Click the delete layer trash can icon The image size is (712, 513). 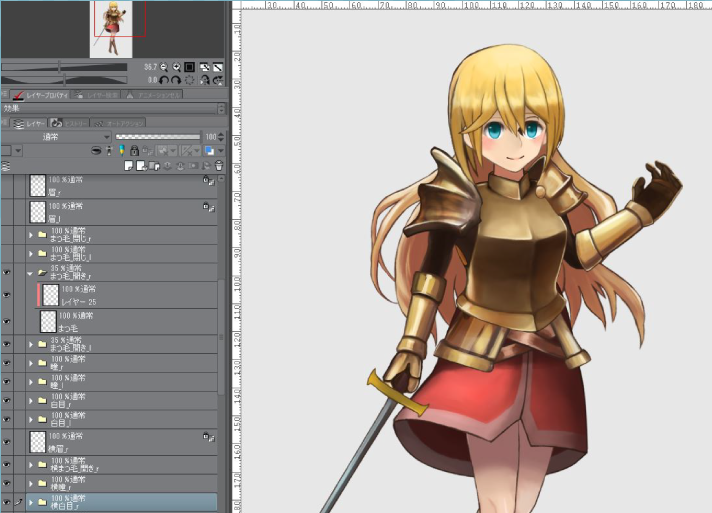point(219,166)
